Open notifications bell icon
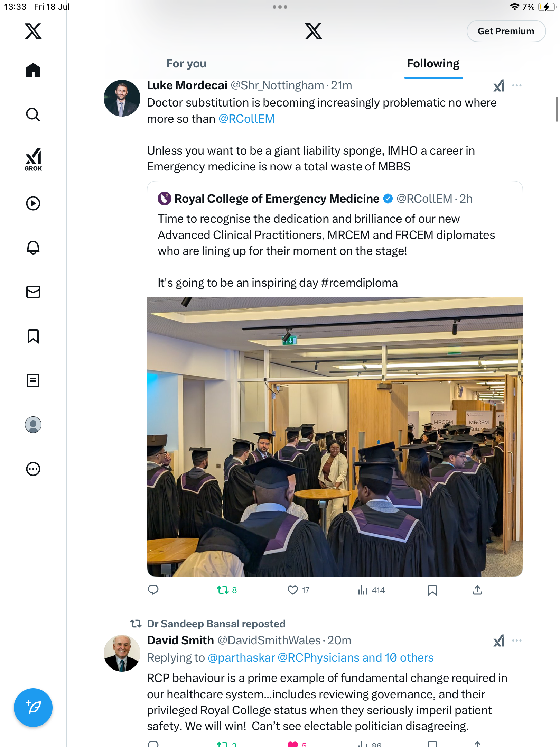The image size is (560, 747). pos(33,247)
